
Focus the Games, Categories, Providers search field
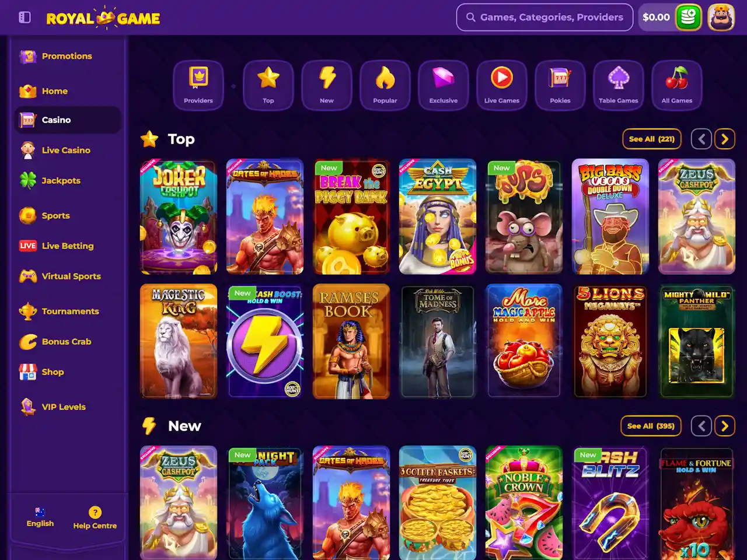[544, 17]
